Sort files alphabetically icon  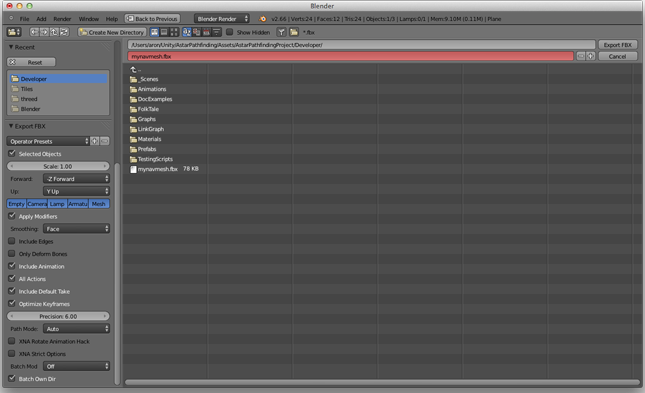click(x=187, y=32)
